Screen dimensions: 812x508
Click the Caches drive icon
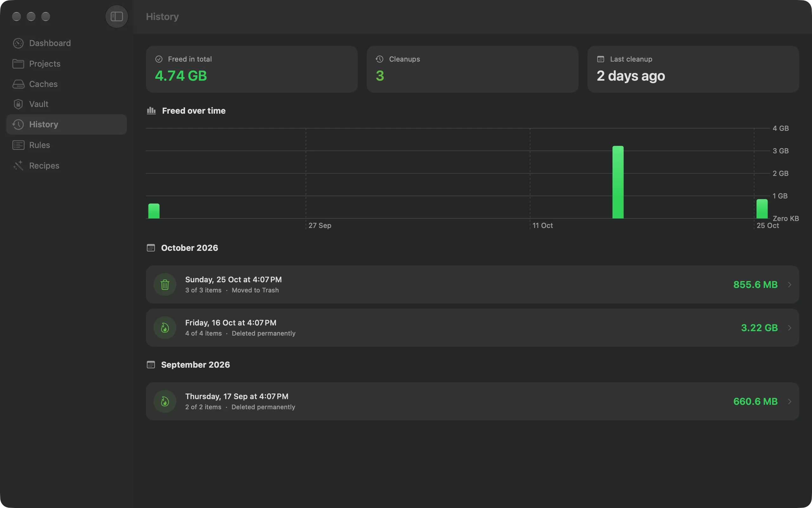point(18,84)
